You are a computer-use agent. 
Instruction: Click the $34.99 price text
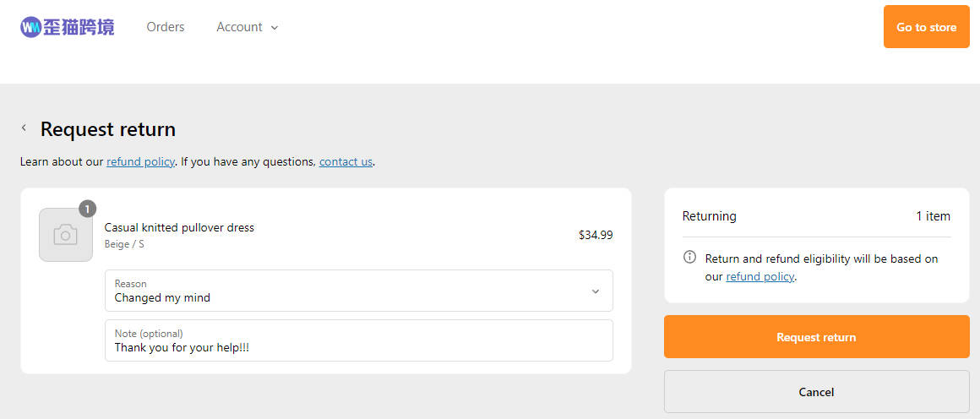click(x=596, y=235)
